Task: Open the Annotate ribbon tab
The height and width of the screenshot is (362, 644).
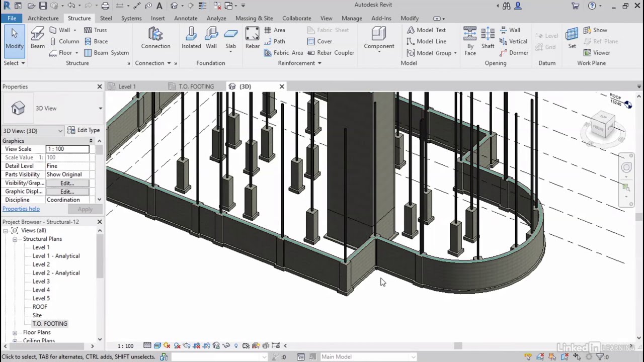Action: pos(186,18)
